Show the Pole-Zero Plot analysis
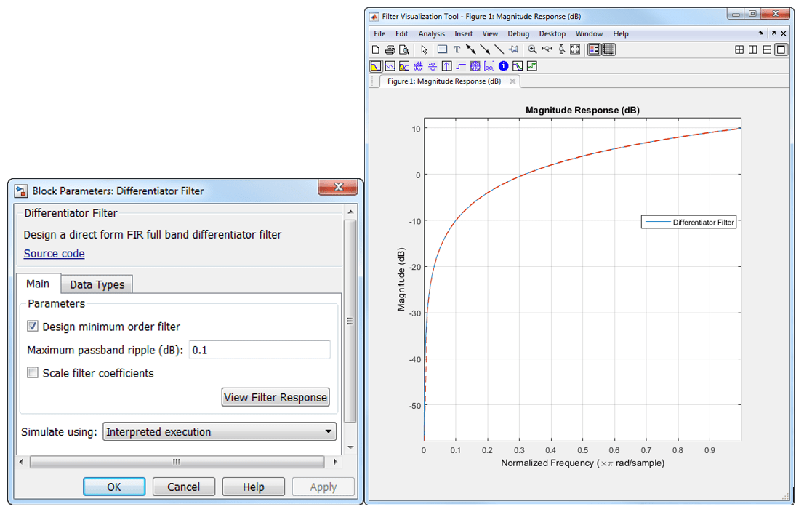 pyautogui.click(x=475, y=65)
